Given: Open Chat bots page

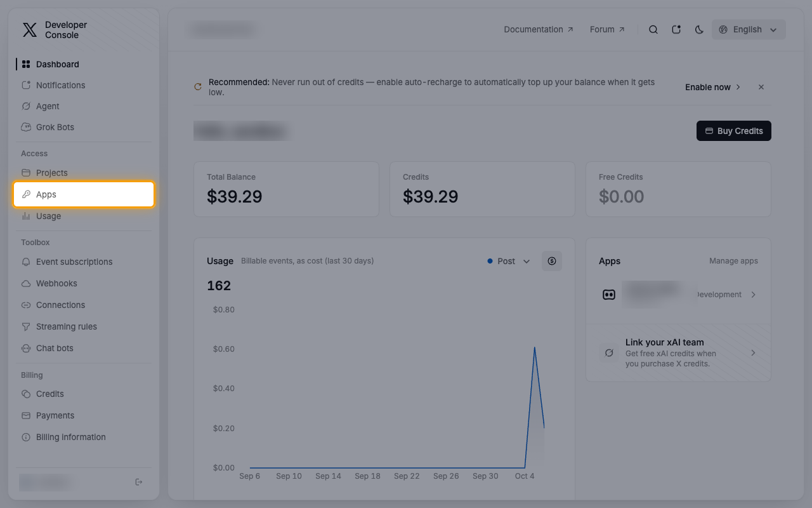Looking at the screenshot, I should pos(84,348).
